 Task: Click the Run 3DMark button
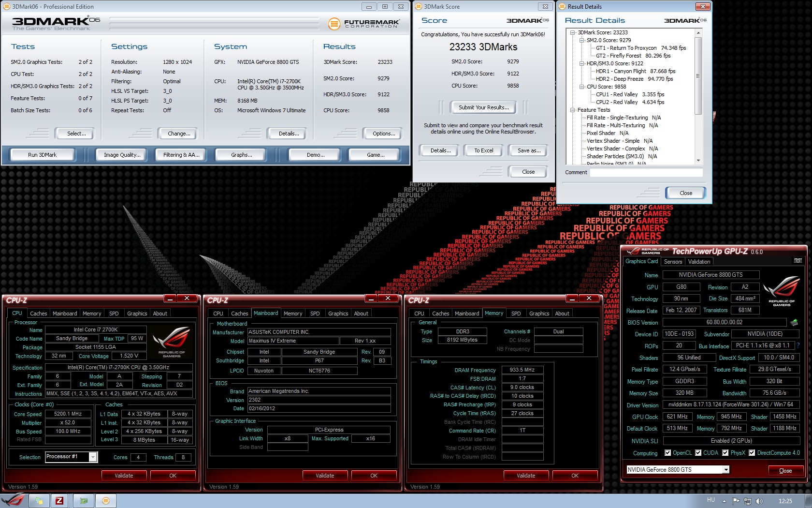42,155
